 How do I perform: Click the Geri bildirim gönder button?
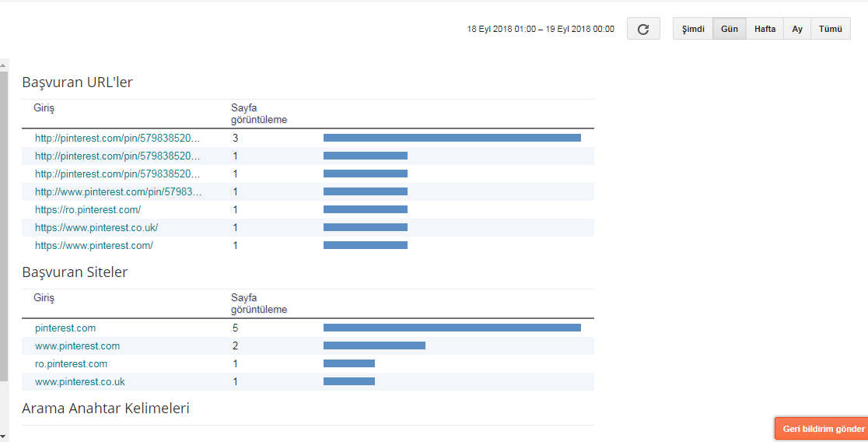pos(822,429)
